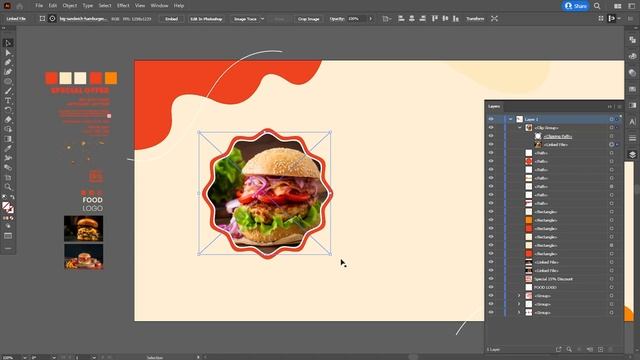
Task: Switch to the Layers panel tab
Action: tap(494, 107)
